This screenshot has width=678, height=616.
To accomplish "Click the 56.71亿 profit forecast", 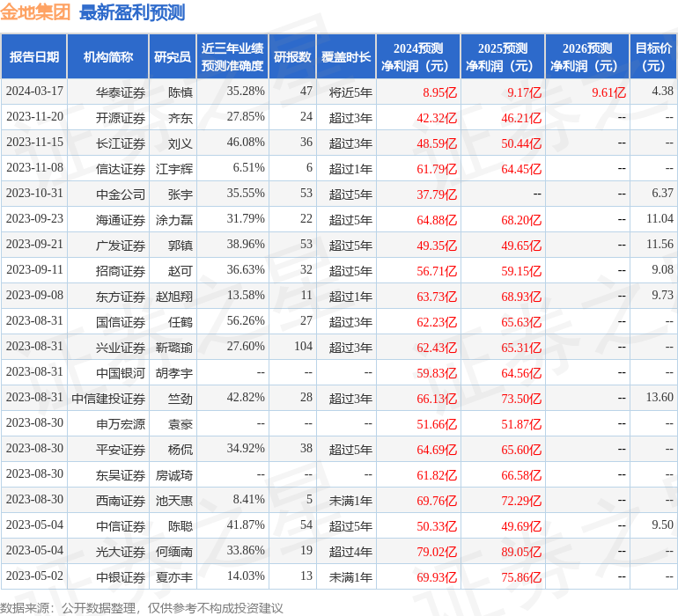I will pyautogui.click(x=437, y=271).
